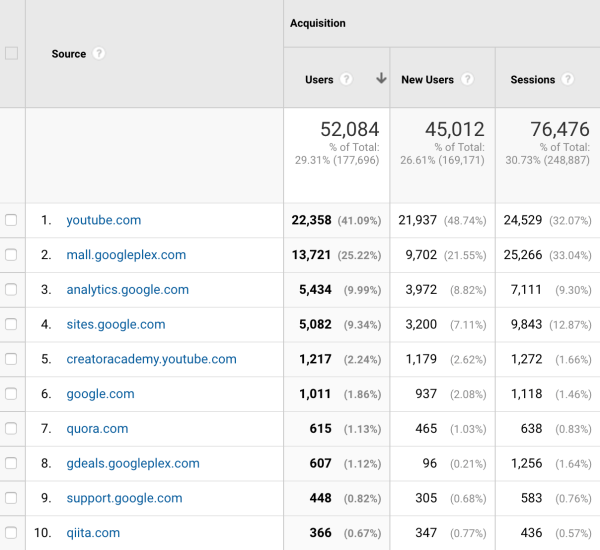This screenshot has width=600, height=550.
Task: Open the quora.com source link
Action: [x=97, y=429]
